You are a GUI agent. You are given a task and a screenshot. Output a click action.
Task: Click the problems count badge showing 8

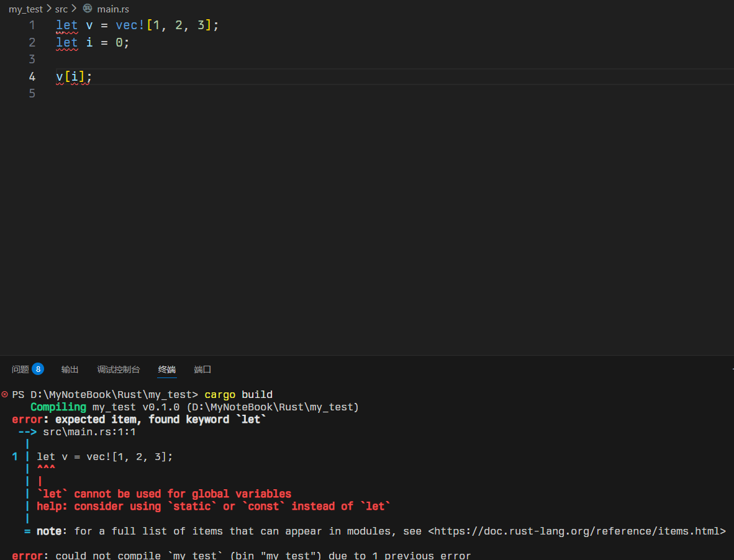click(38, 369)
